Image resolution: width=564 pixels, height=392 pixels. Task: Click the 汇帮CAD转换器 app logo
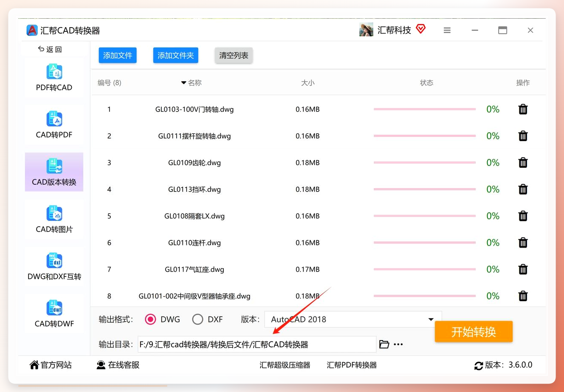pyautogui.click(x=32, y=30)
